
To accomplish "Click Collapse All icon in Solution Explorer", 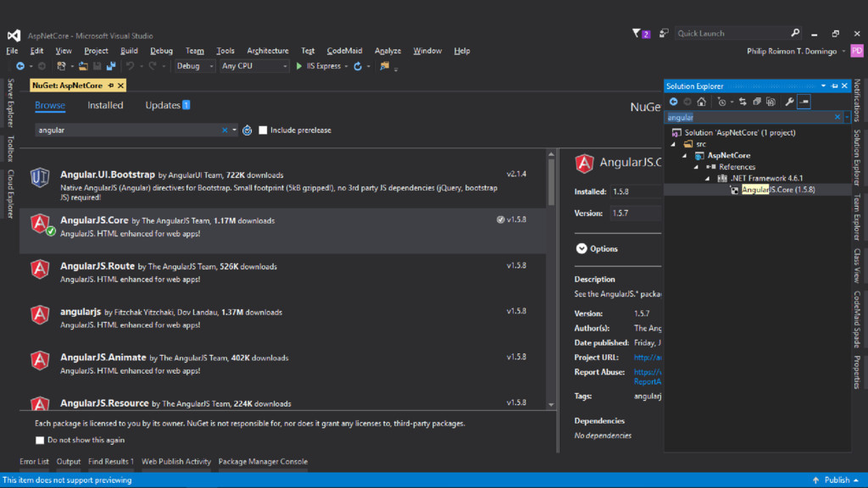I will click(x=757, y=102).
